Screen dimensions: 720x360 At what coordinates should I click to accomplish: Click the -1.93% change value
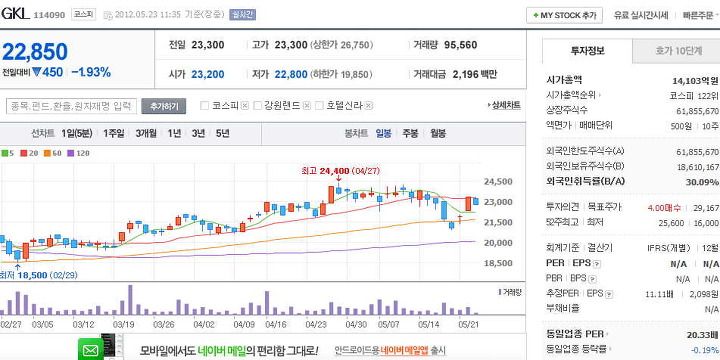tap(91, 72)
